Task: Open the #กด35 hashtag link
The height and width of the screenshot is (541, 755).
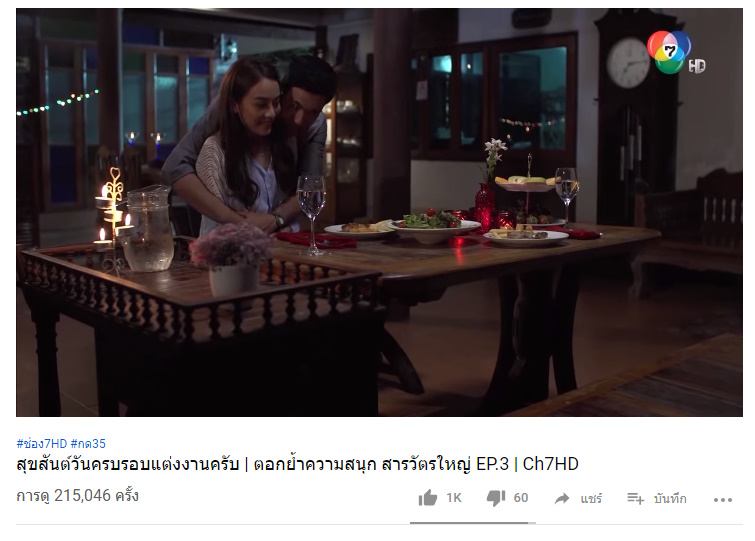Action: 88,443
